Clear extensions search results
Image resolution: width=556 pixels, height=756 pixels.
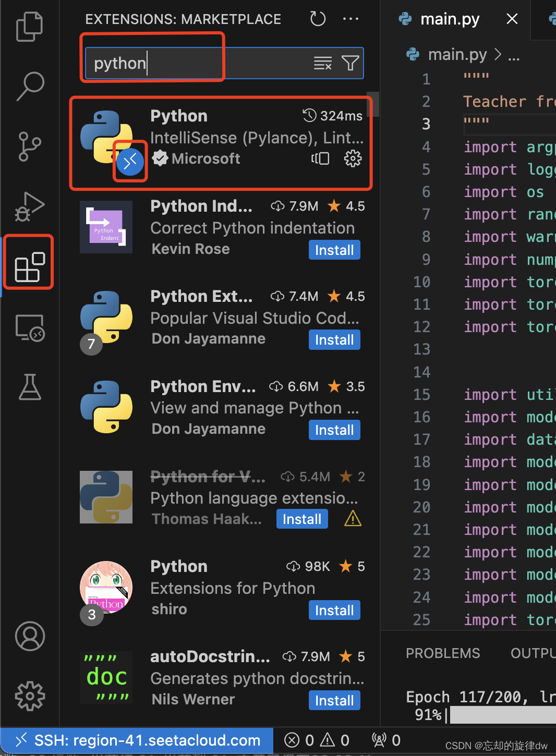(322, 63)
